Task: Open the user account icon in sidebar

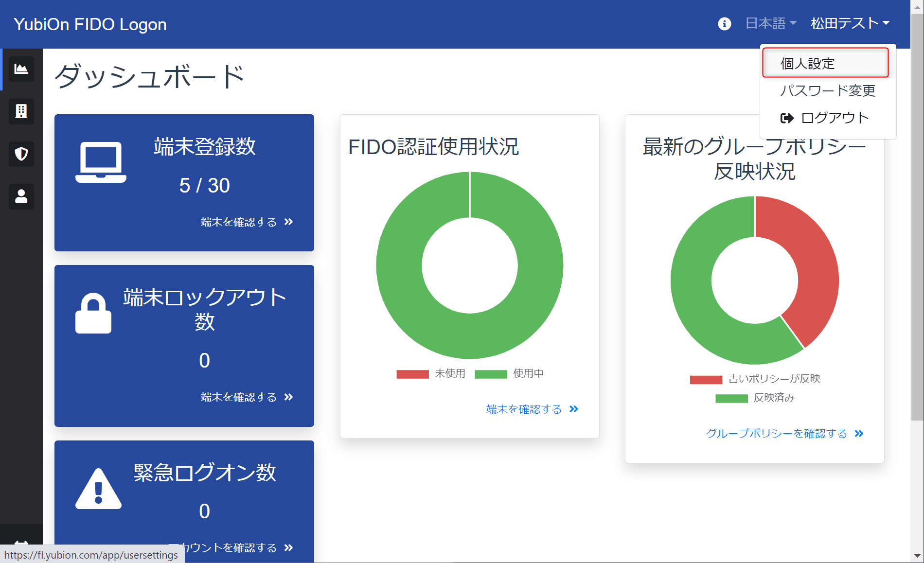Action: click(21, 196)
